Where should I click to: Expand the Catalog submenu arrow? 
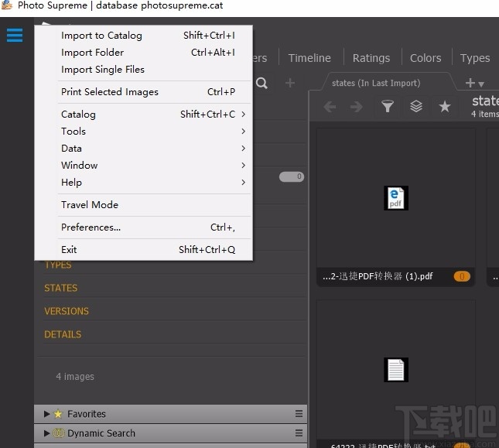pyautogui.click(x=244, y=115)
